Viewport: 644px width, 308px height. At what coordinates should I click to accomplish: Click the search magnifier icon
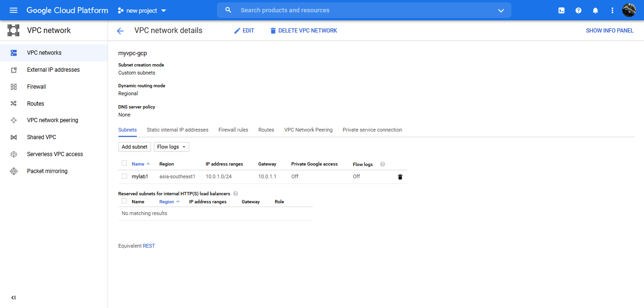click(228, 10)
